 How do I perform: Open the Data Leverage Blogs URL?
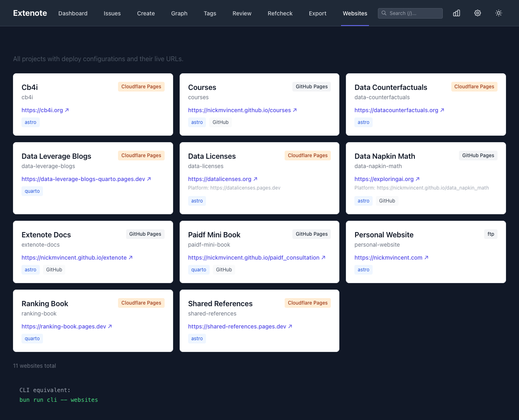click(x=83, y=179)
